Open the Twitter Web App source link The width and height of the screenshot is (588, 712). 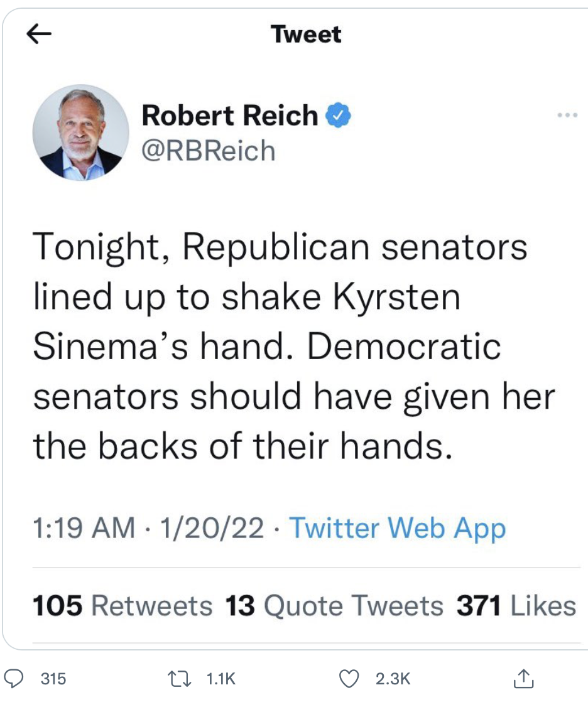pos(397,529)
